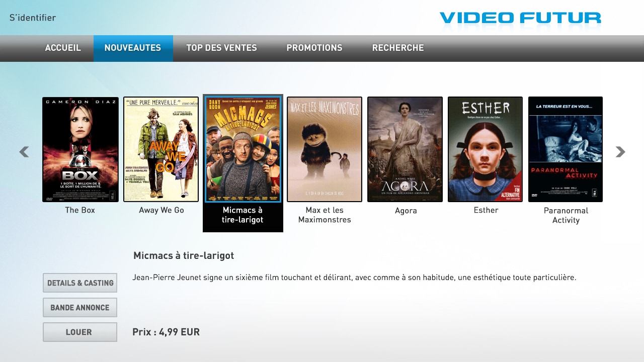Select The Box movie poster
The height and width of the screenshot is (362, 644).
tap(80, 149)
